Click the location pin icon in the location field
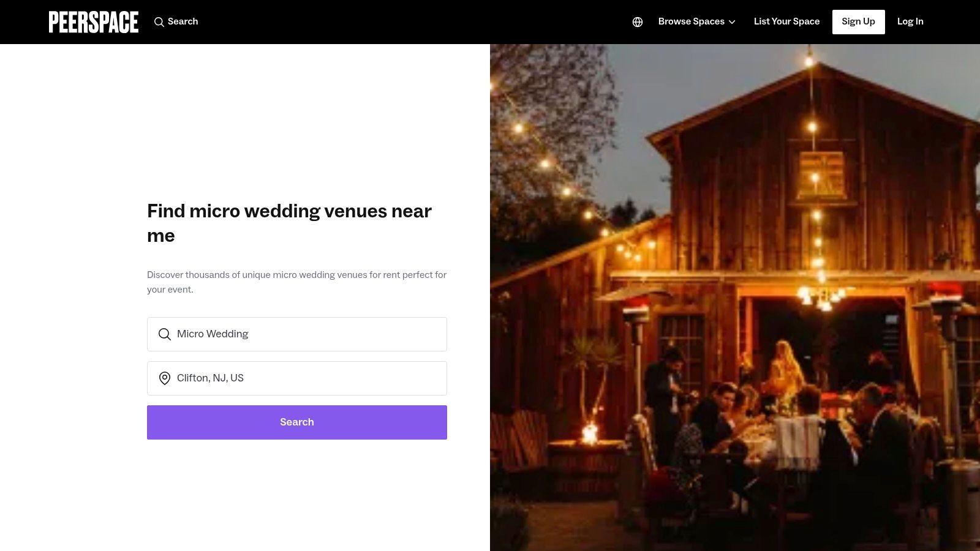The height and width of the screenshot is (551, 980). click(164, 378)
